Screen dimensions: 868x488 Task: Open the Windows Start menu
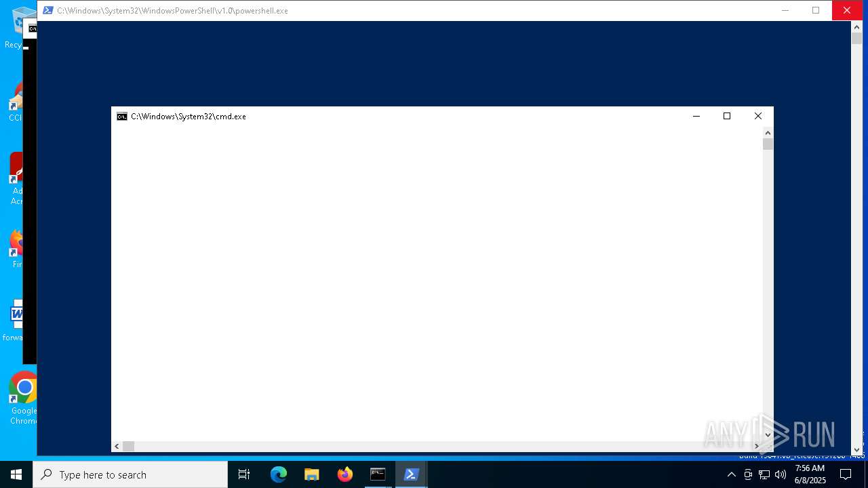pyautogui.click(x=16, y=474)
